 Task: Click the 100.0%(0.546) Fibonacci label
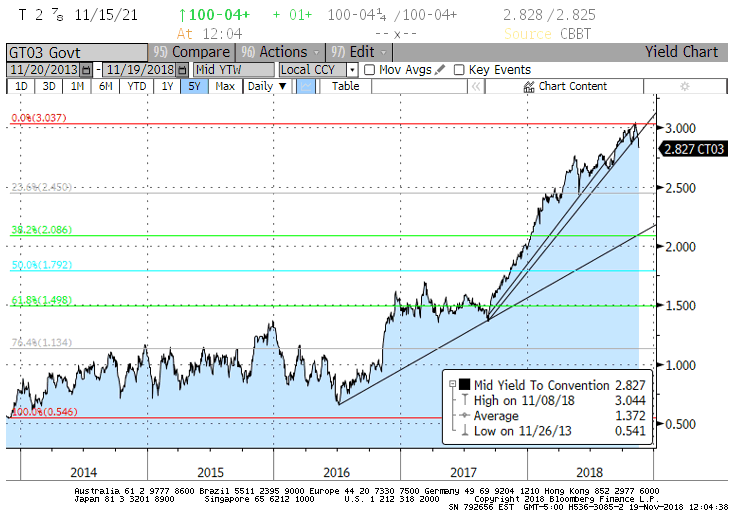(45, 412)
